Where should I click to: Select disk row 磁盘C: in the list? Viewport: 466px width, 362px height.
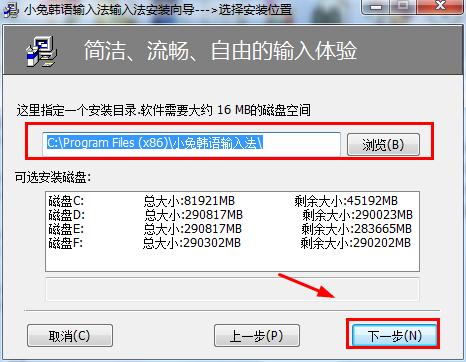[x=232, y=201]
